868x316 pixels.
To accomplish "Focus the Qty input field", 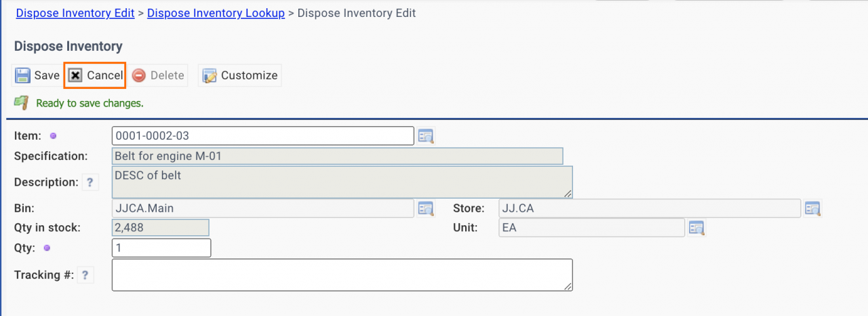I will click(161, 248).
